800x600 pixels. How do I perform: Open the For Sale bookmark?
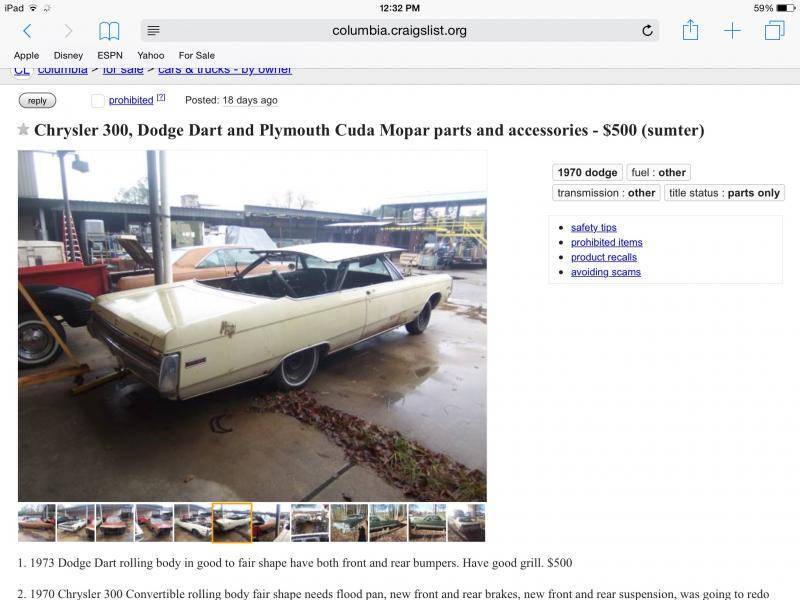point(196,55)
